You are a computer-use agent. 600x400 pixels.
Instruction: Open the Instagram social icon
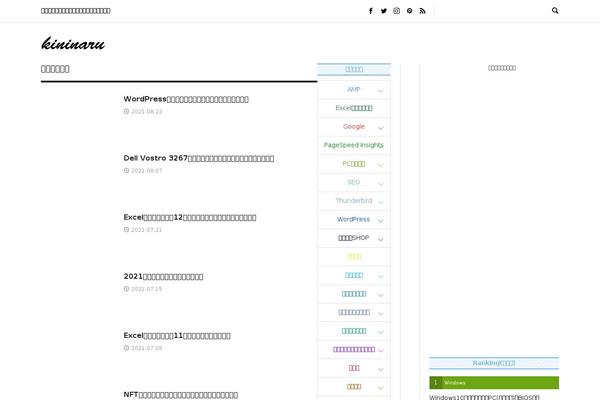coord(396,11)
